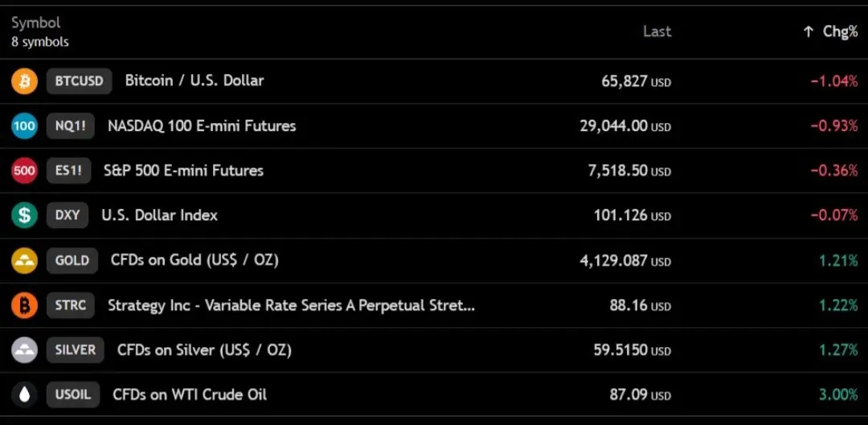Screen dimensions: 868x425
Task: Click the blue NASDAQ 100 icon
Action: click(x=24, y=126)
